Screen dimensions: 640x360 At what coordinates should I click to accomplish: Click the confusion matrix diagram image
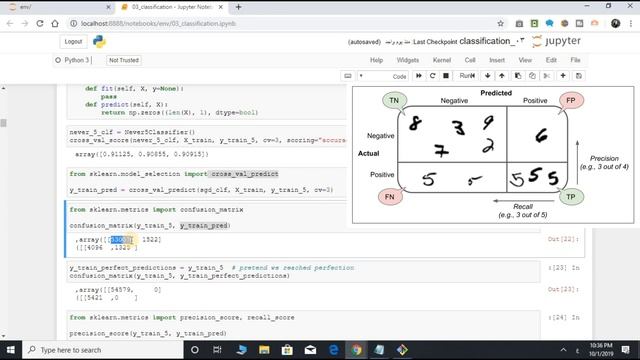(493, 155)
